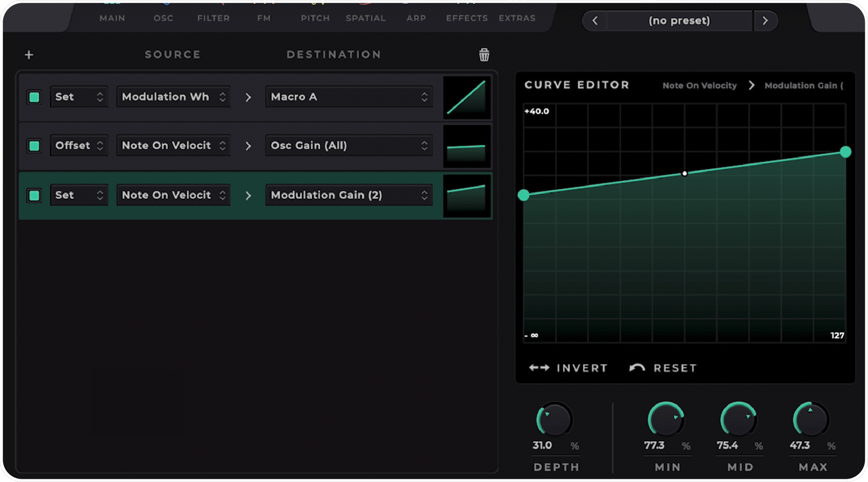Click the previous preset arrow
The image size is (868, 482).
point(594,20)
